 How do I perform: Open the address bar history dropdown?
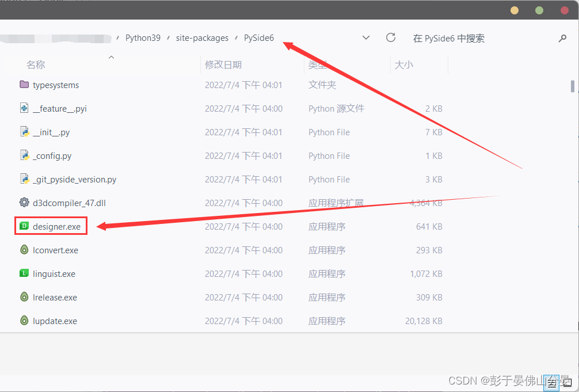(x=366, y=37)
